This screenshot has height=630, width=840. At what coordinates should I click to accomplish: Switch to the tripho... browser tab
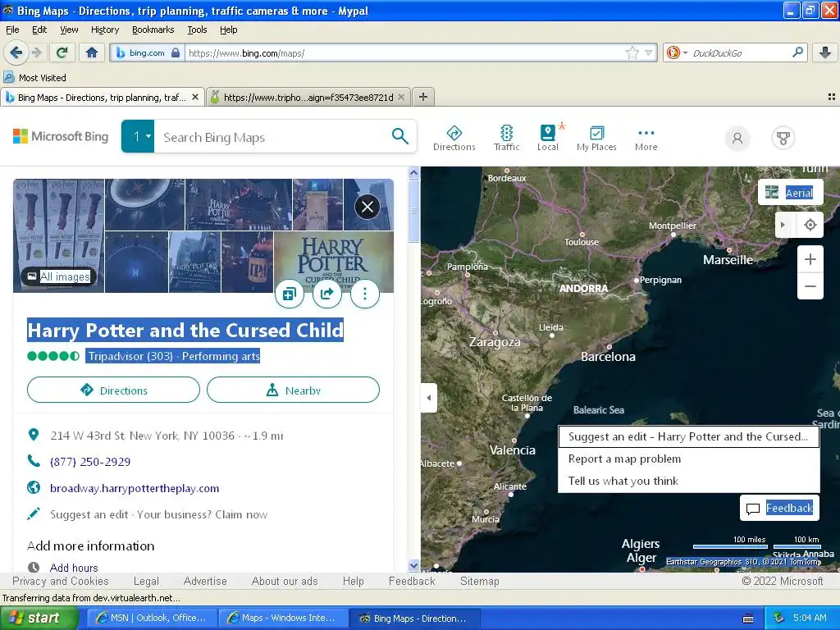point(308,97)
